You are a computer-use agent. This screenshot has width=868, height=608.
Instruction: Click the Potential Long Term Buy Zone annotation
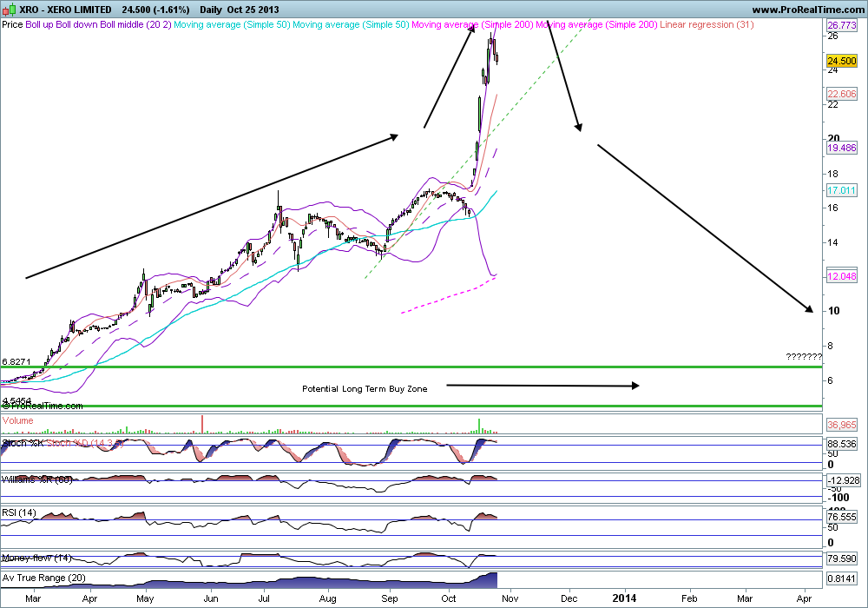pos(365,389)
